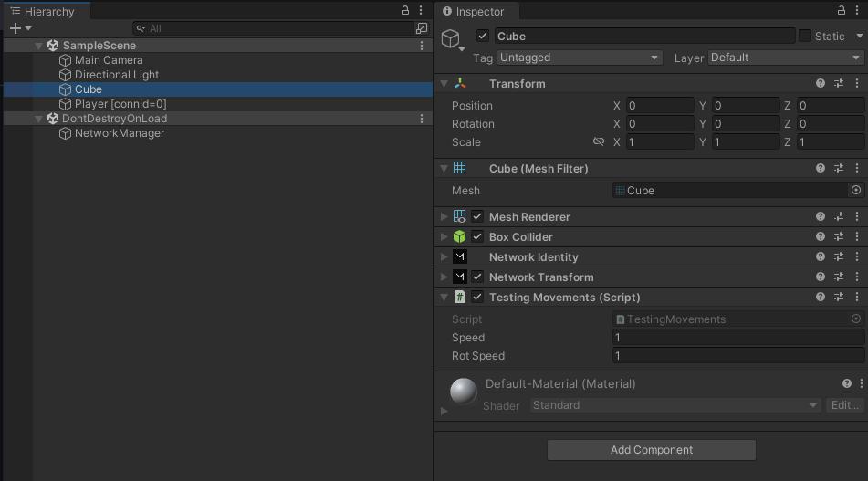This screenshot has height=481, width=868.
Task: Open Default-Material help reference
Action: click(847, 383)
